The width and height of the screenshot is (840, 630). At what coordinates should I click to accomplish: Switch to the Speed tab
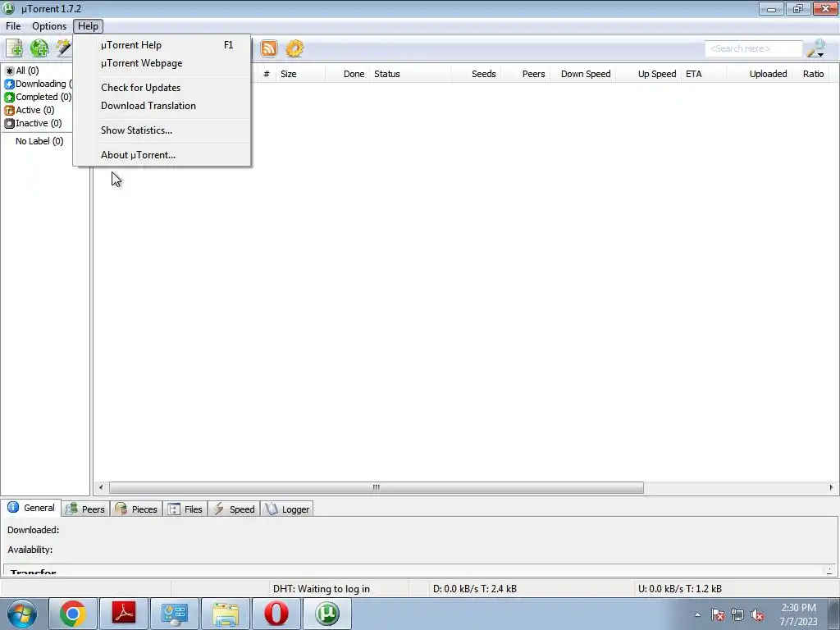(234, 509)
